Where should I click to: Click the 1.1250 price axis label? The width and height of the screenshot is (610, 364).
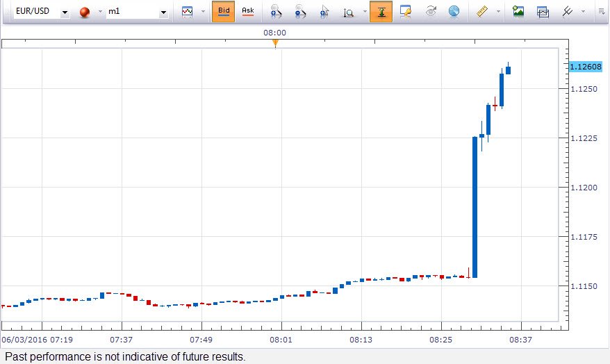[584, 89]
